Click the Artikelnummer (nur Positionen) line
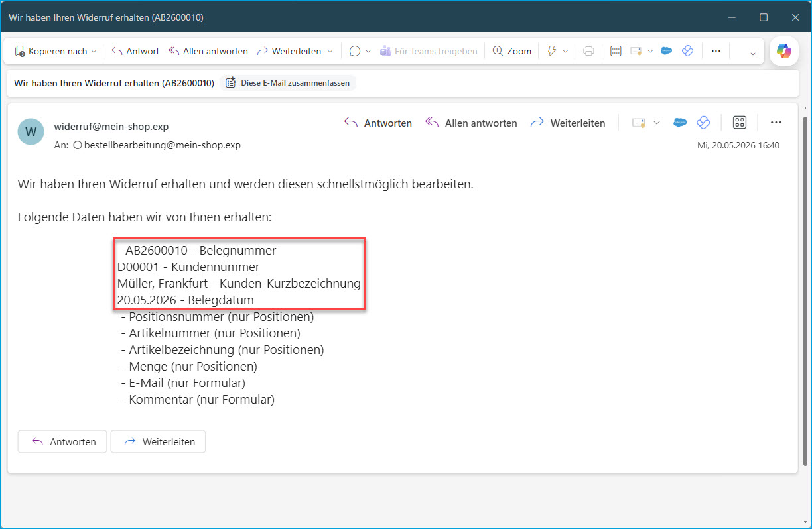The height and width of the screenshot is (529, 812). (210, 333)
